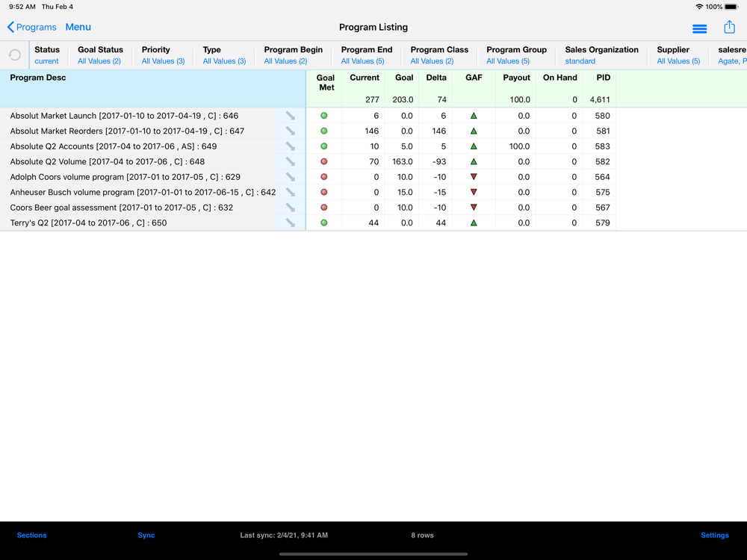Open the Priority filter
The width and height of the screenshot is (747, 560).
[x=163, y=55]
